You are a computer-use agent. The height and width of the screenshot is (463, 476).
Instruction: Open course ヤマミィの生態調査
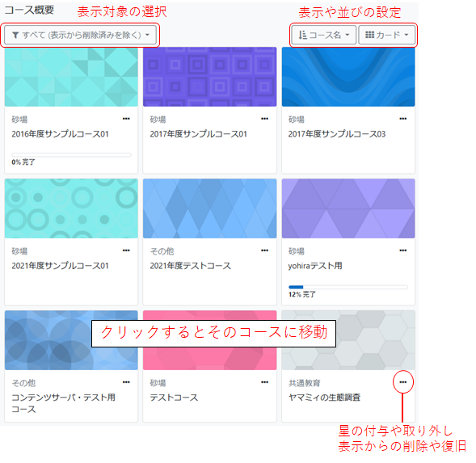[x=324, y=398]
